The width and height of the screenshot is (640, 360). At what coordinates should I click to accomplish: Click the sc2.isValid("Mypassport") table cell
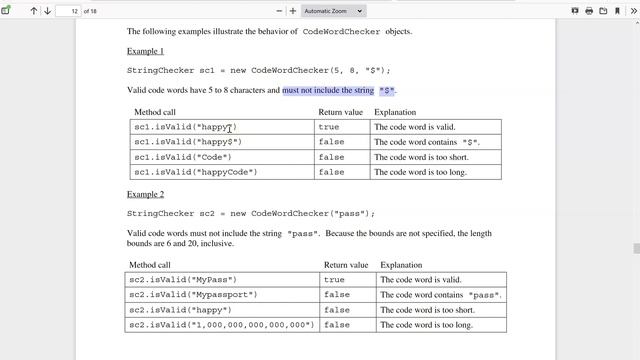pos(222,295)
